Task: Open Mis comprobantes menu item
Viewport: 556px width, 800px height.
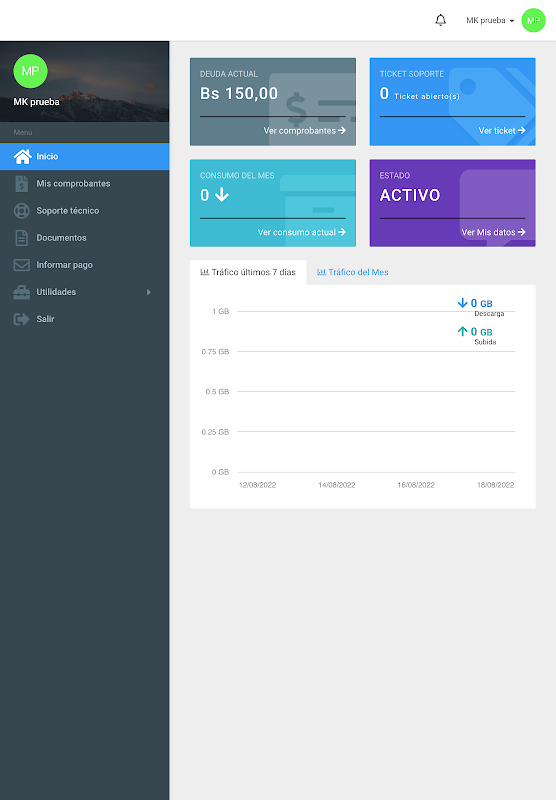Action: [x=85, y=184]
